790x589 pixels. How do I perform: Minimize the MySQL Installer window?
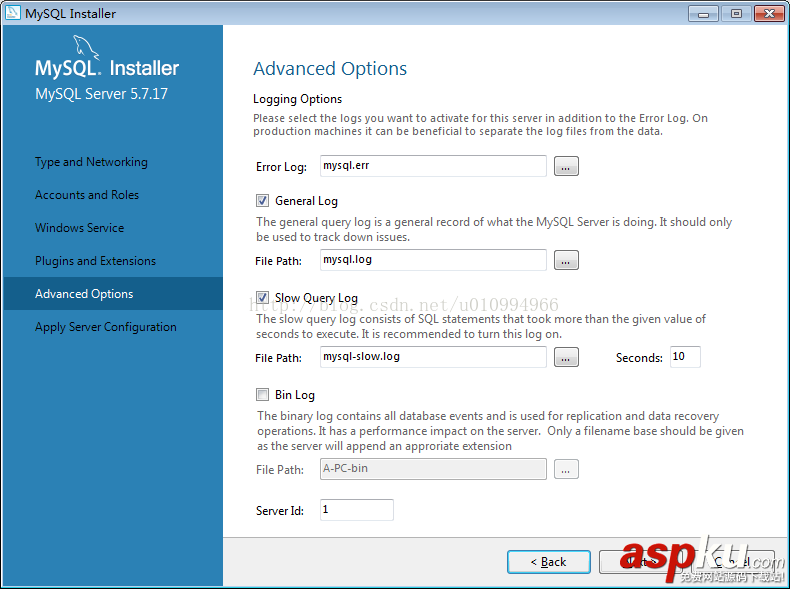(x=703, y=14)
